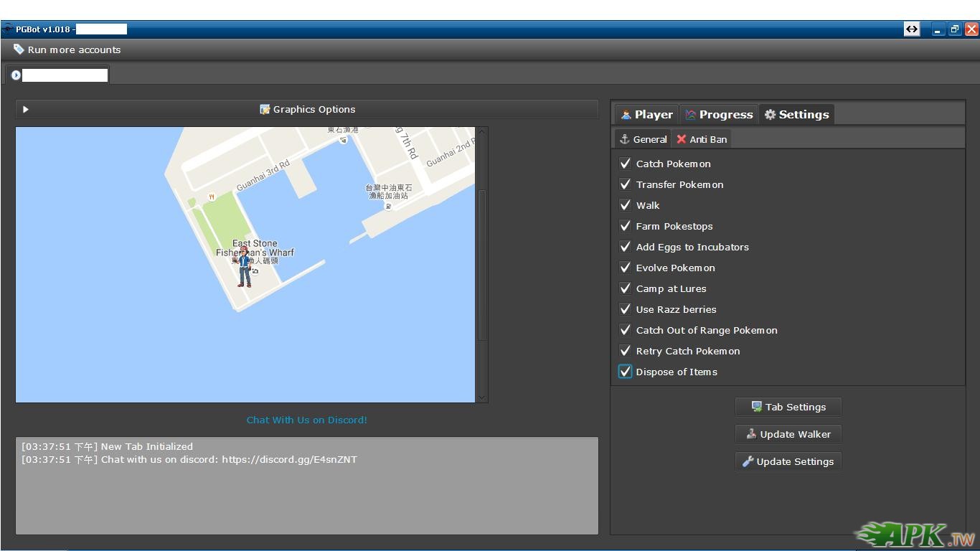Expand the Graphics Options triangle

(25, 110)
